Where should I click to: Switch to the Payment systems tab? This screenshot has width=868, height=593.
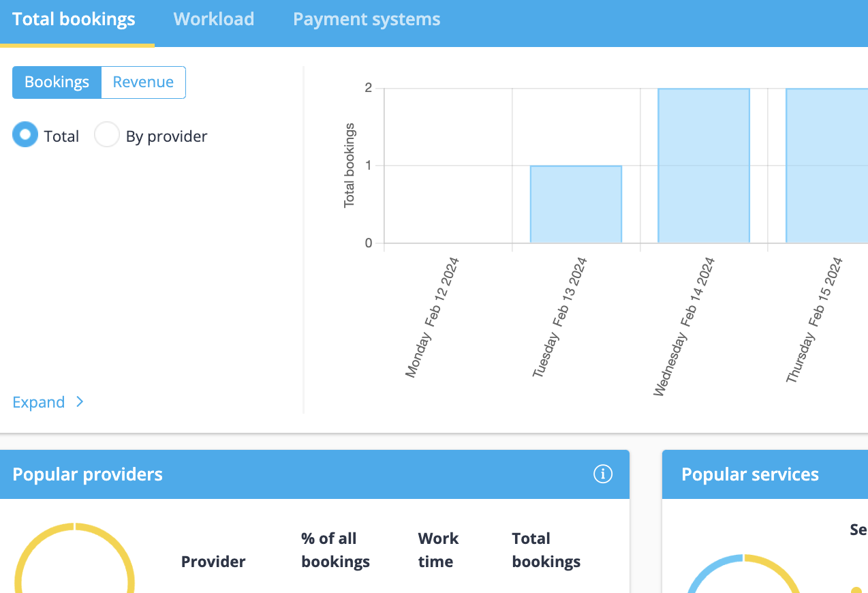(367, 19)
